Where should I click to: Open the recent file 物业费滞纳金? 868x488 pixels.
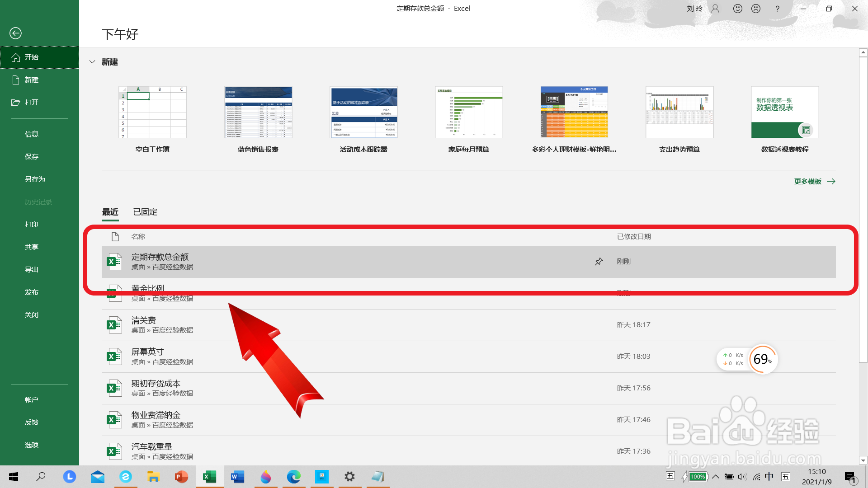coord(468,420)
